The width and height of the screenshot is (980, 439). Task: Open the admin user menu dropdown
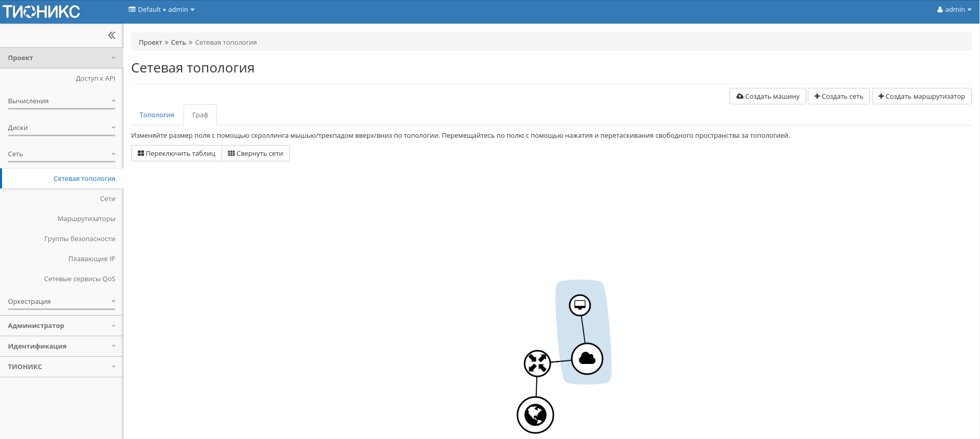(954, 10)
